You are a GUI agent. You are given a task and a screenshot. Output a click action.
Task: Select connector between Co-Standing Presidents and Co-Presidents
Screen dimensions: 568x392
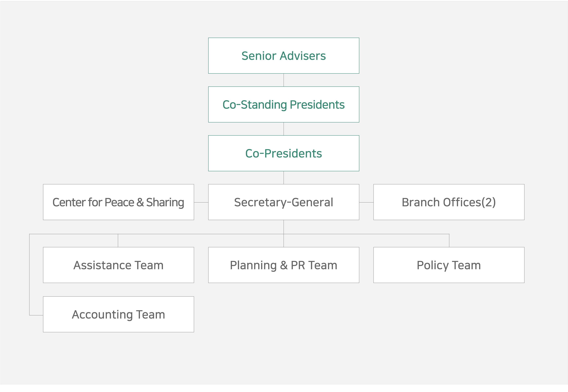(284, 129)
